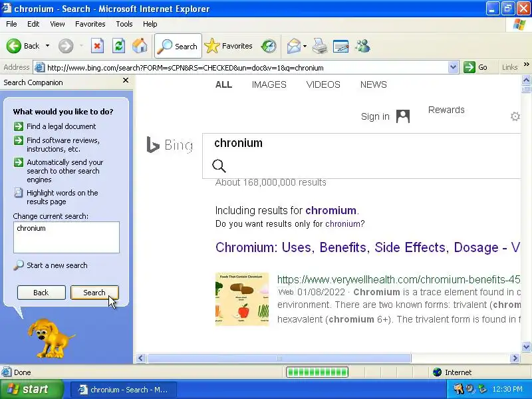Viewport: 532px width, 399px height.
Task: Click the Search button in Search Companion
Action: coord(94,293)
